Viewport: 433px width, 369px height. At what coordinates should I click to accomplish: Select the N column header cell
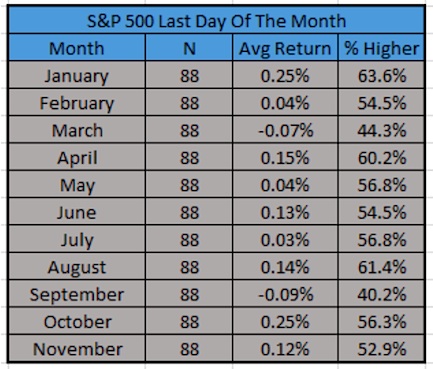tap(189, 48)
